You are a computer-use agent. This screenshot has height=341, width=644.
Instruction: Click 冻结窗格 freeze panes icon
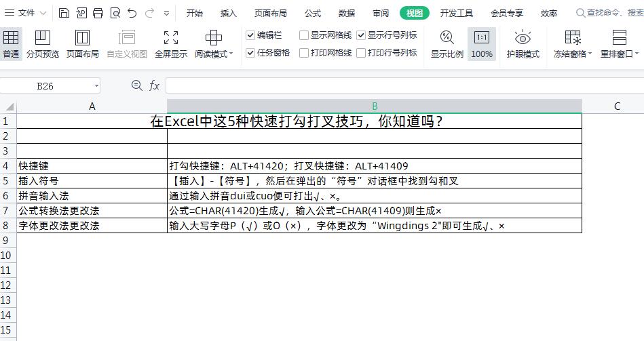(573, 37)
